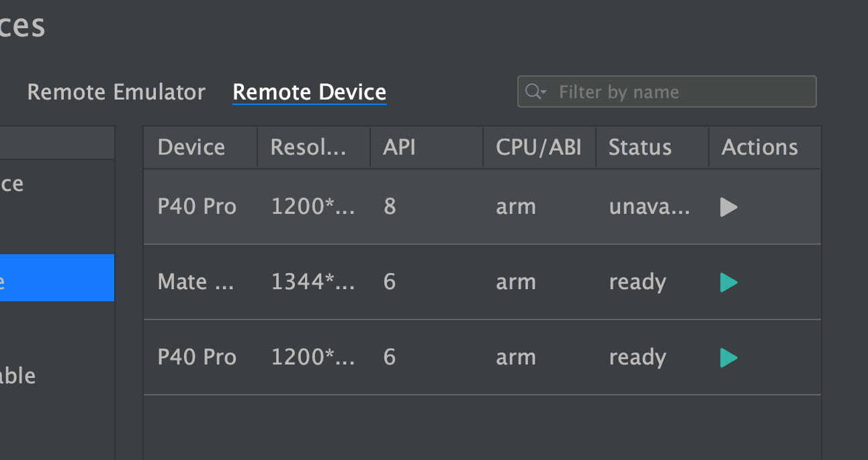
Task: Sort by the API column header
Action: [x=427, y=147]
